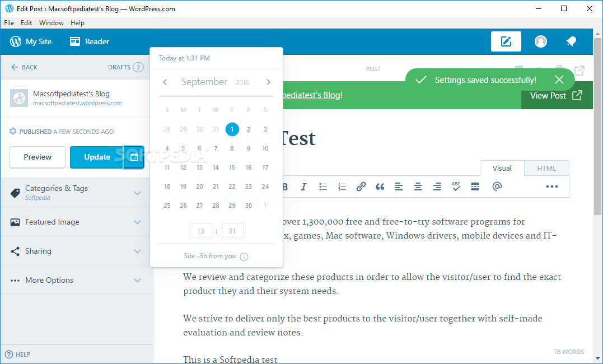Viewport: 603px width, 364px height.
Task: Click the post title text Test
Action: [299, 138]
